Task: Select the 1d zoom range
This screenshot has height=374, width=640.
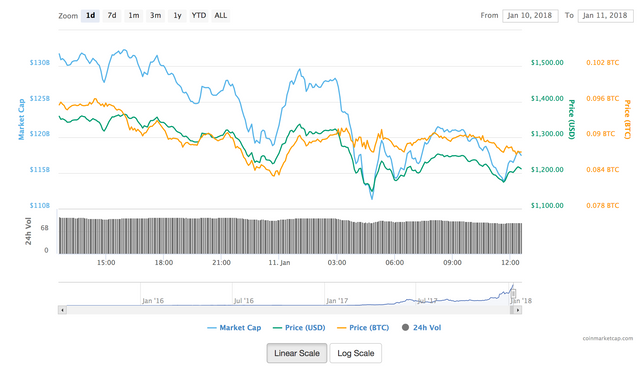Action: [90, 16]
